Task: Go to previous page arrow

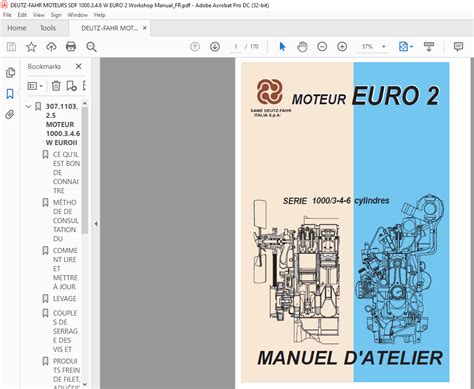Action: [x=195, y=47]
